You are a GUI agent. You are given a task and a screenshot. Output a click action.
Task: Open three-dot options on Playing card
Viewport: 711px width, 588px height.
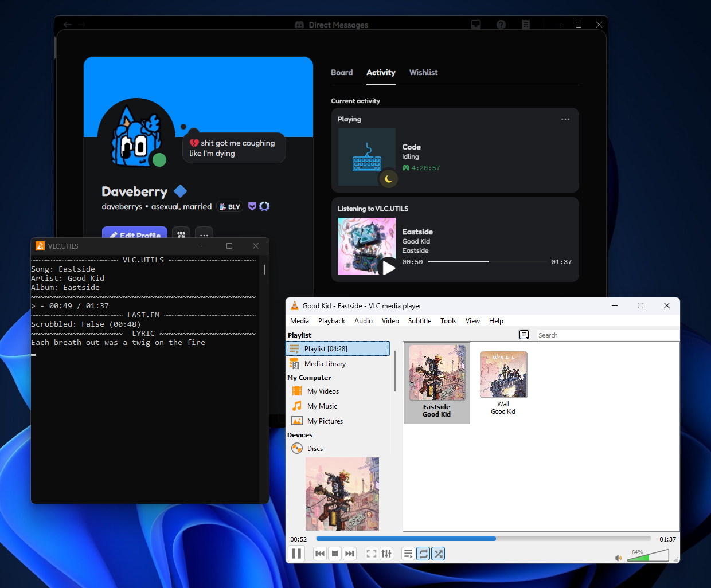coord(565,119)
